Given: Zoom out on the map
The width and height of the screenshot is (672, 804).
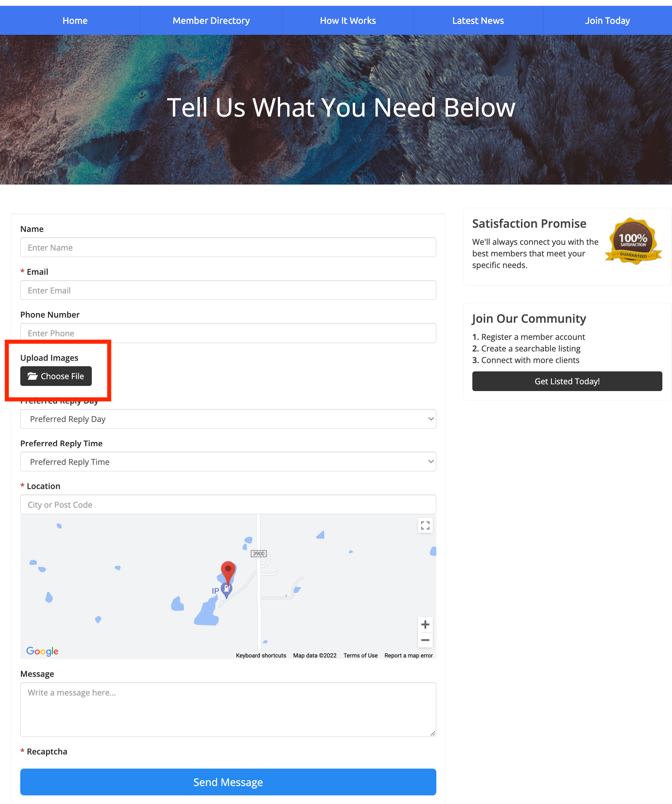Looking at the screenshot, I should click(425, 640).
